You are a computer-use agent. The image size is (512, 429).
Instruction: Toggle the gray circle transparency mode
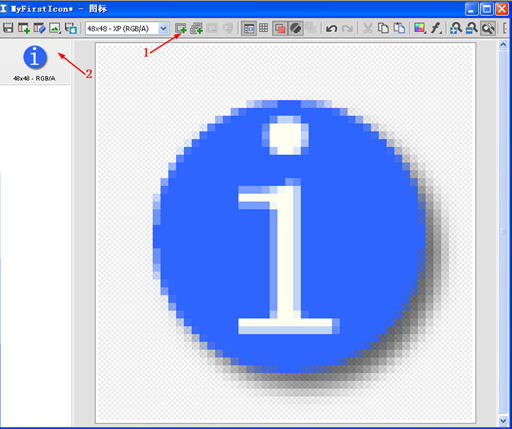(x=295, y=28)
